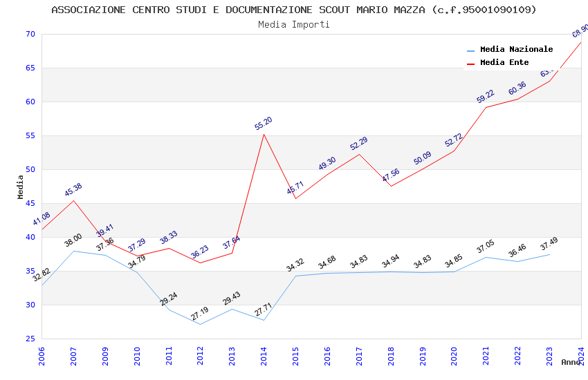Click the 49.30 data label

click(327, 164)
